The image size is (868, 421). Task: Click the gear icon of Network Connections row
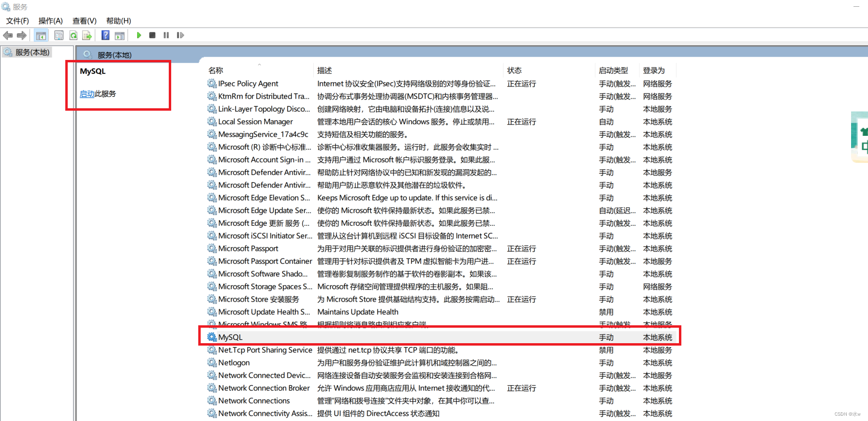pyautogui.click(x=212, y=401)
